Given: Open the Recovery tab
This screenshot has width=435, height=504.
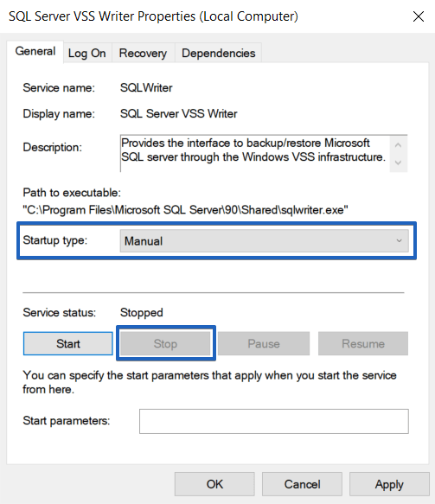Looking at the screenshot, I should click(x=143, y=53).
